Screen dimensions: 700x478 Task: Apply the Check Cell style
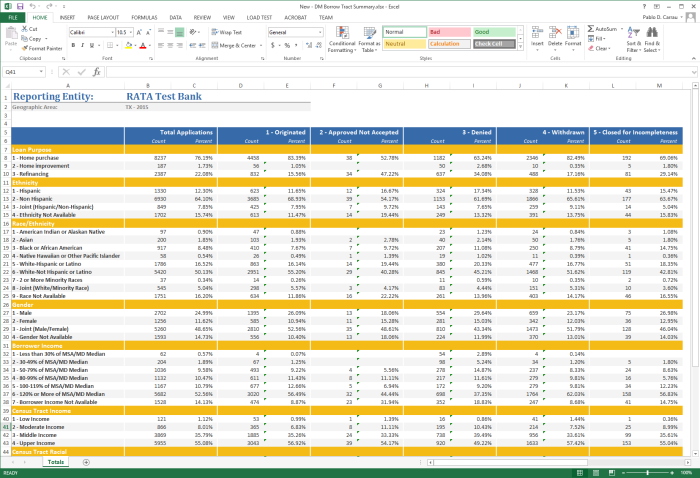pyautogui.click(x=494, y=44)
